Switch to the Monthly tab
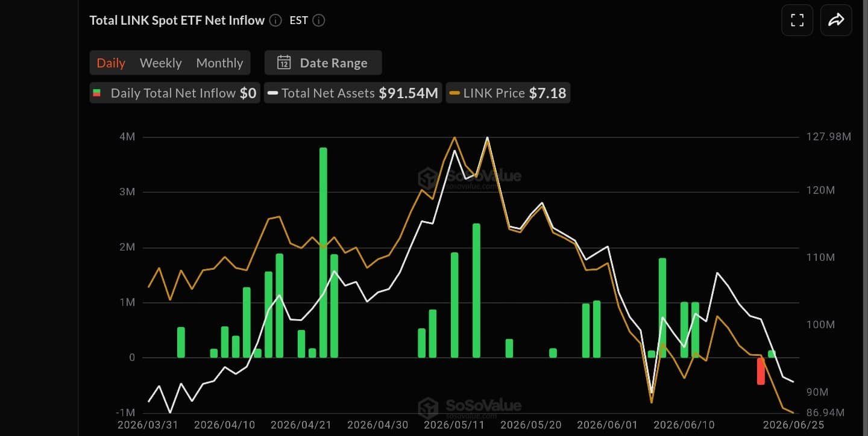The width and height of the screenshot is (868, 436). 219,63
